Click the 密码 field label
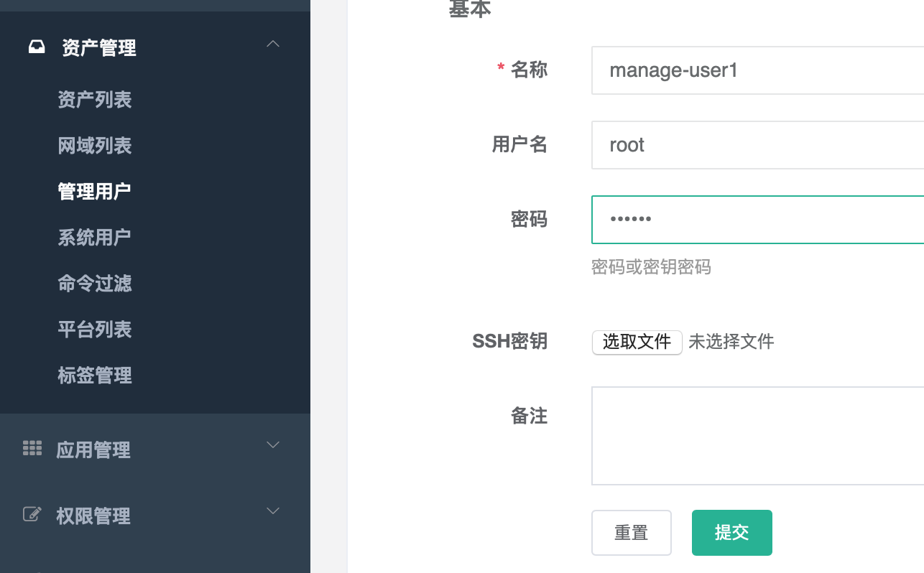 coord(529,219)
